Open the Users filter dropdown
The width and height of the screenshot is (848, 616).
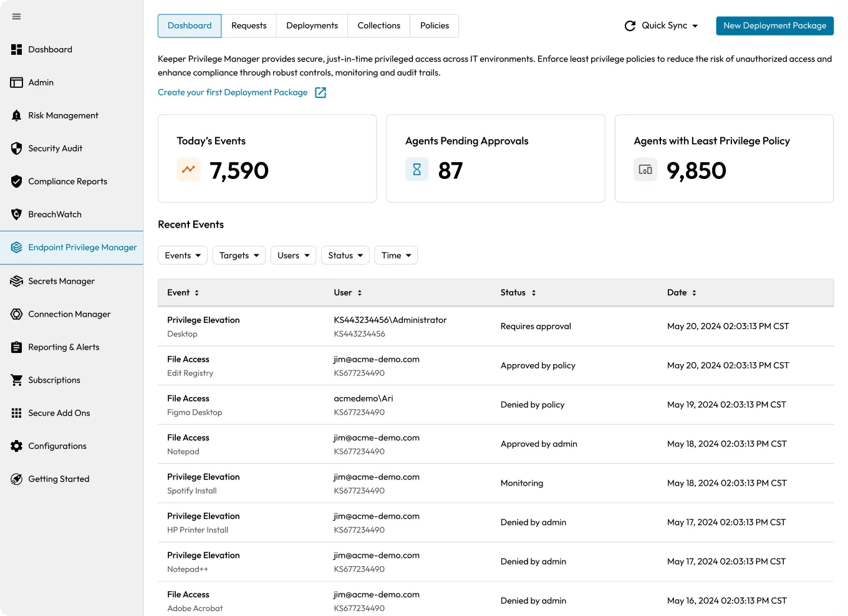click(x=294, y=256)
